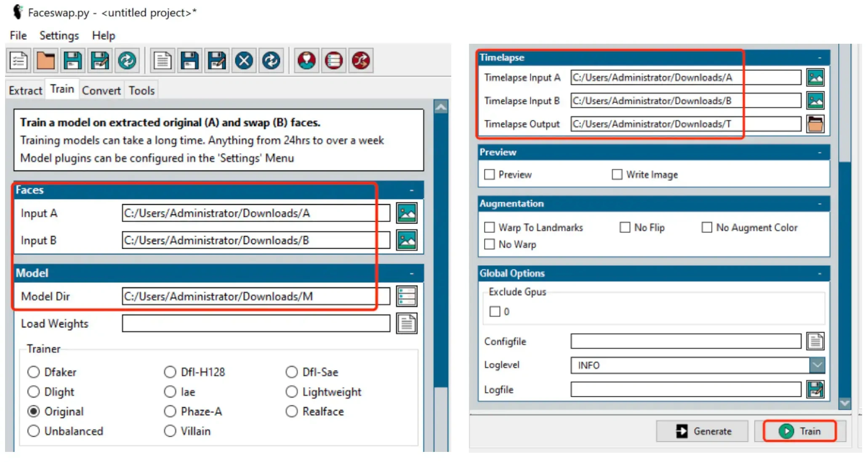868x462 pixels.
Task: Click the teal reload project icon
Action: coord(127,61)
